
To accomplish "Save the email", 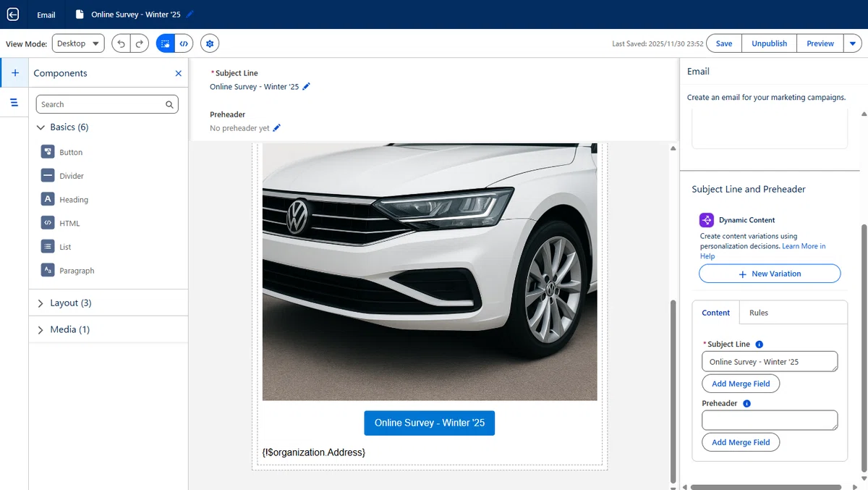I will [724, 43].
